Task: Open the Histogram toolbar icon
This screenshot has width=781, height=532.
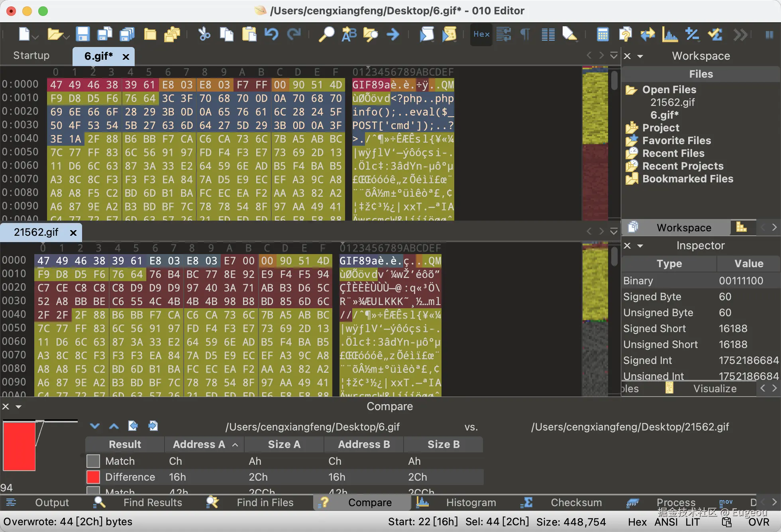Action: click(670, 35)
